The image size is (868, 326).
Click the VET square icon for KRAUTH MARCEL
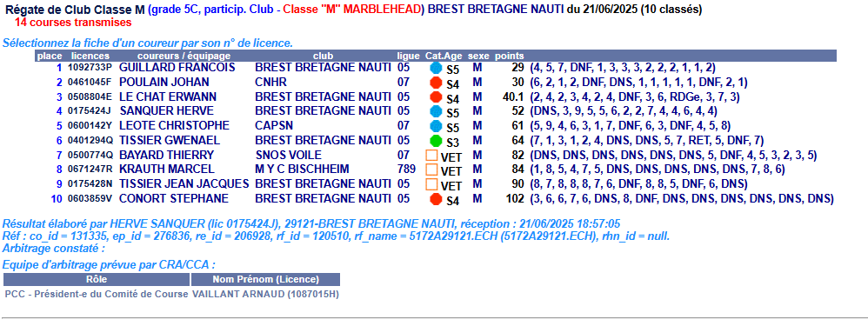[x=431, y=170]
